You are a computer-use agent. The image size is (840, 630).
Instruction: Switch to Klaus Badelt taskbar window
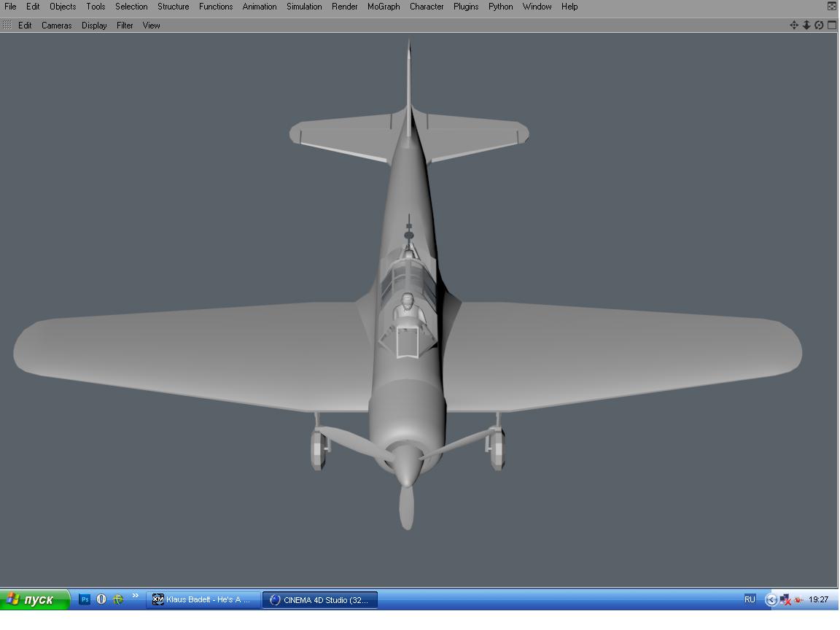tap(203, 599)
